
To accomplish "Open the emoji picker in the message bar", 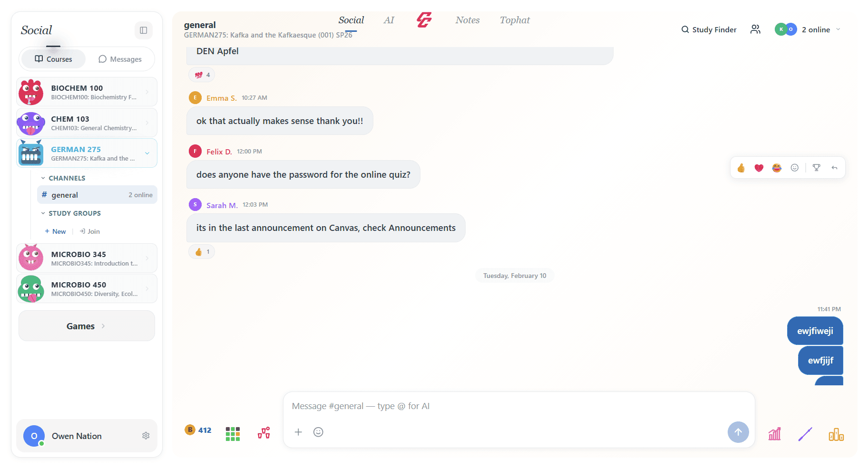I will tap(318, 432).
